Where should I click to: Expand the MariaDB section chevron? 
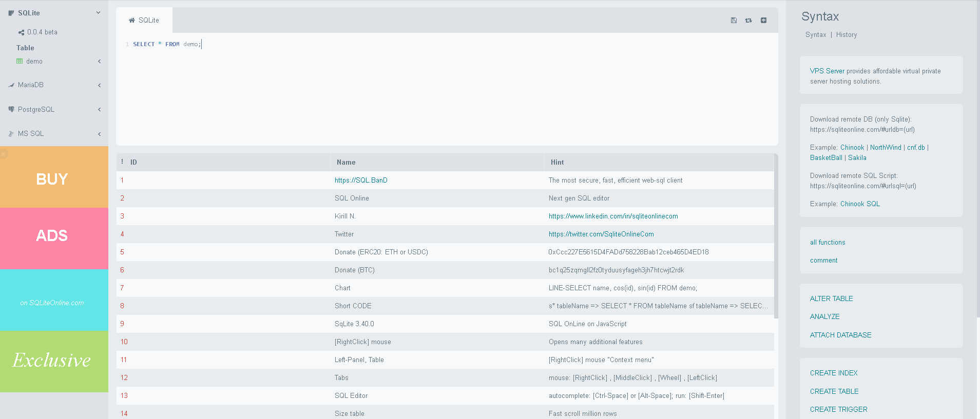99,85
